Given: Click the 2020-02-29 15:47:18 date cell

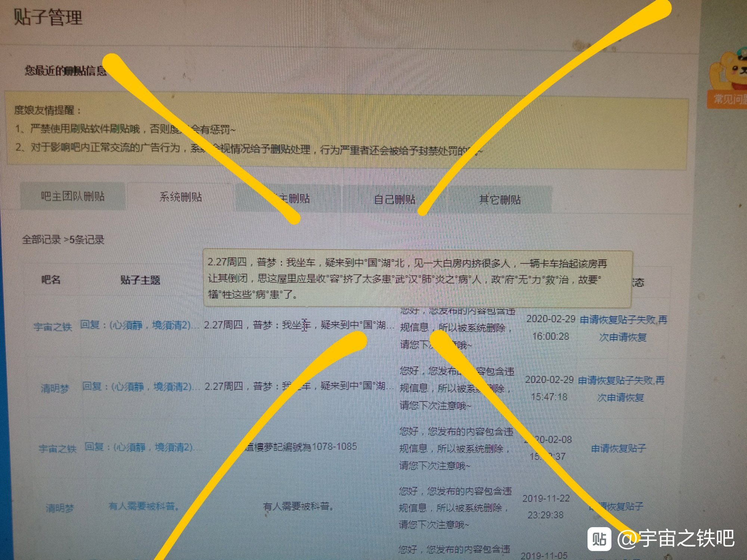Looking at the screenshot, I should pos(549,388).
